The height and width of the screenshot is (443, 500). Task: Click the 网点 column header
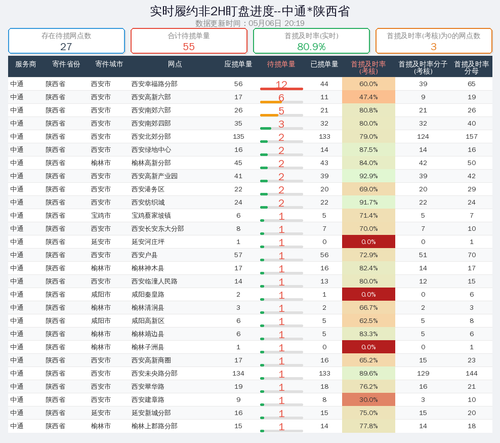(175, 64)
